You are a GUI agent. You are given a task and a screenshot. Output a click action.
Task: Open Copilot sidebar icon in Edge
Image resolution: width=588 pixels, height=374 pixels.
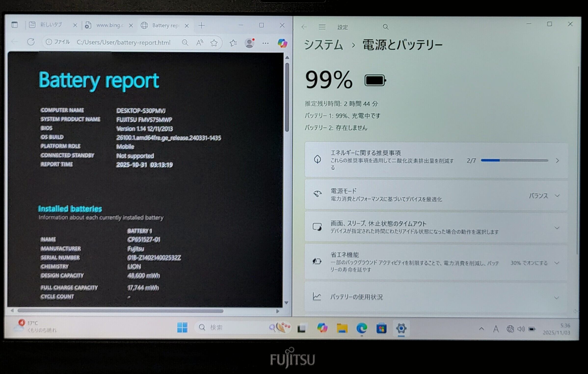point(282,43)
